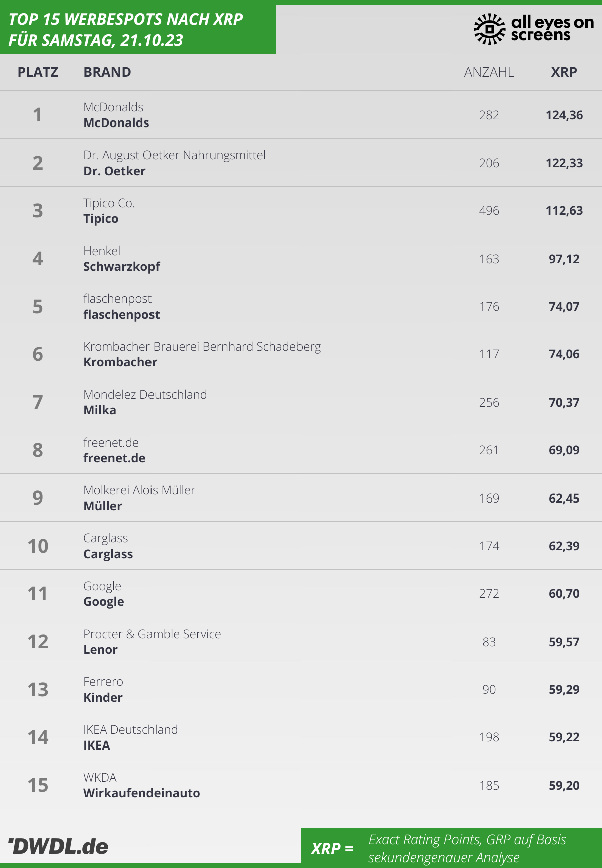Click the freenet.de brand name in bold
The image size is (602, 868).
(114, 458)
